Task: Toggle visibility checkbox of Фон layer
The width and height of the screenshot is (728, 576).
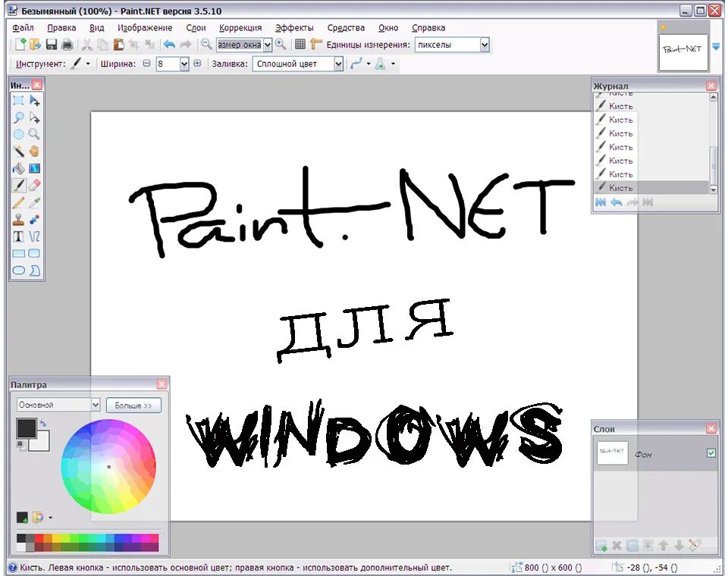Action: [711, 453]
